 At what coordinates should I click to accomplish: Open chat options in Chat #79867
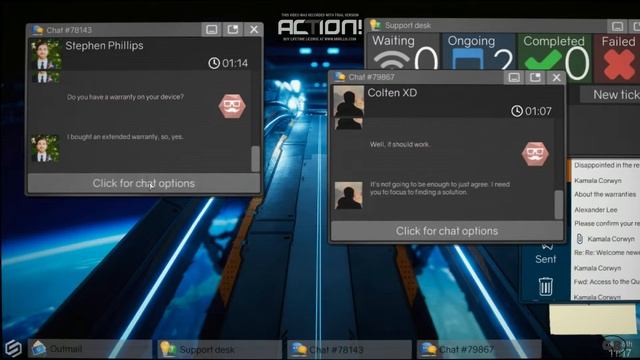447,231
